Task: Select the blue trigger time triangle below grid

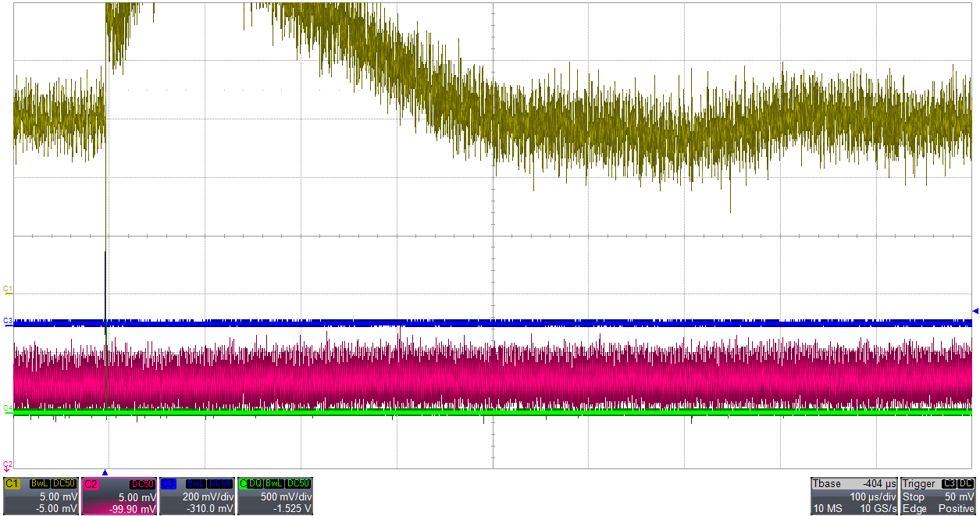Action: tap(105, 473)
